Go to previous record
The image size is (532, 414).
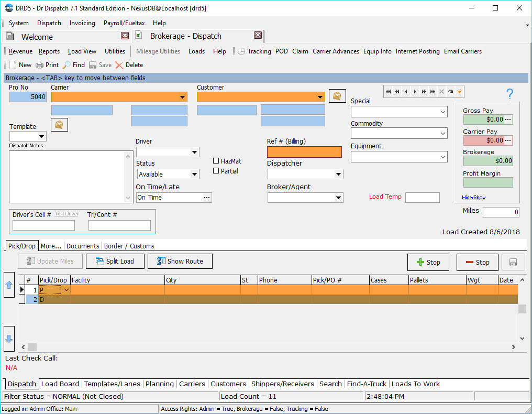406,91
